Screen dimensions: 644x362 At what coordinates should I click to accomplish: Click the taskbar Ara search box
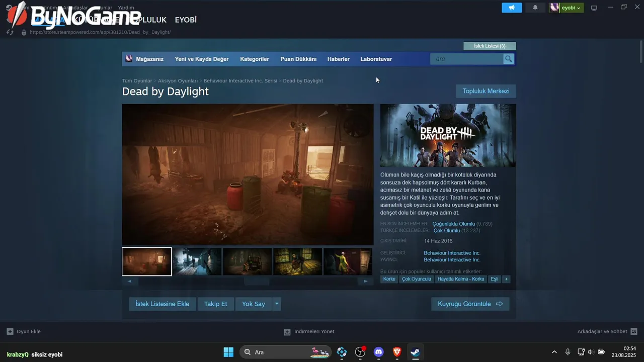point(285,352)
